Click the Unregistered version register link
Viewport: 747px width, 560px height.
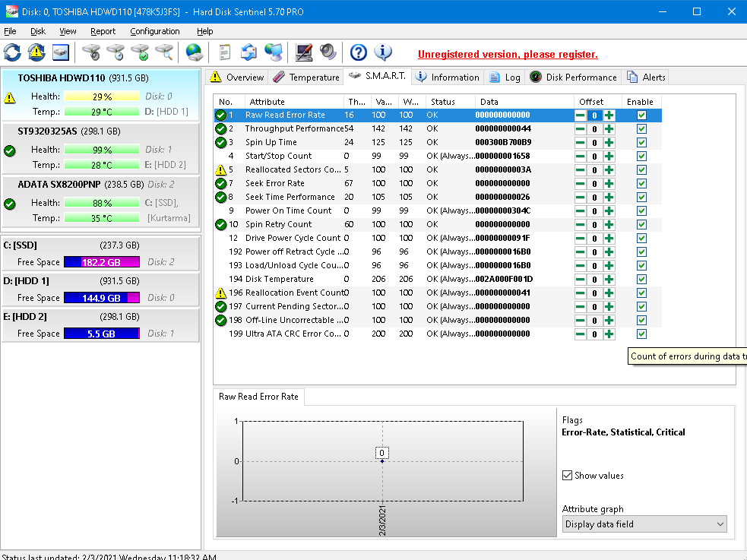click(508, 55)
